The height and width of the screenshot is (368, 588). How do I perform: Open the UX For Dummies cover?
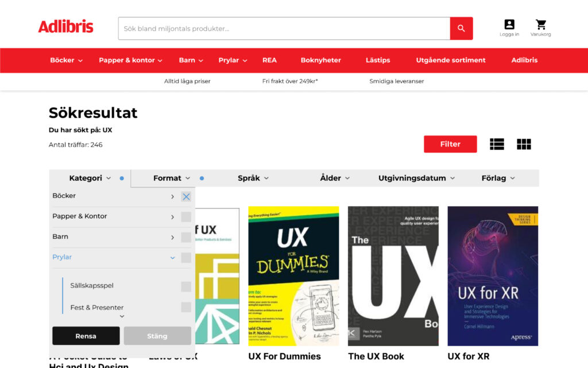click(293, 276)
